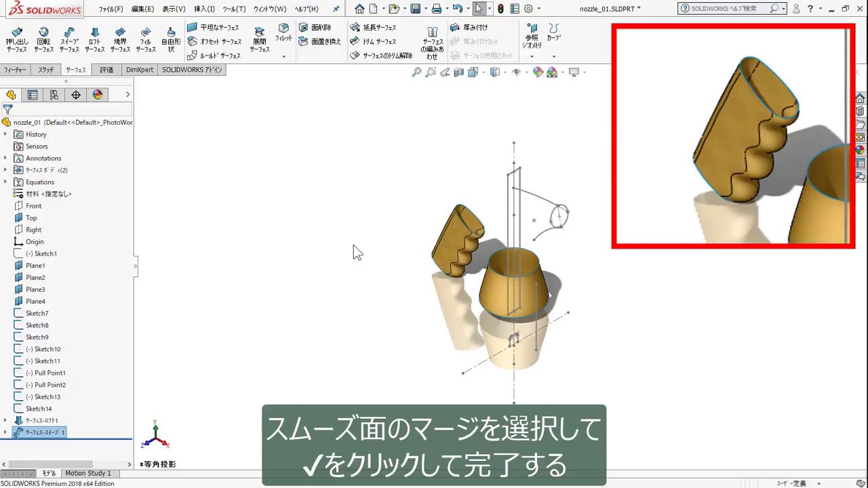Open 参照ジオメトリ (Reference Geometry) tool
Viewport: 868px width, 488px height.
(x=532, y=36)
